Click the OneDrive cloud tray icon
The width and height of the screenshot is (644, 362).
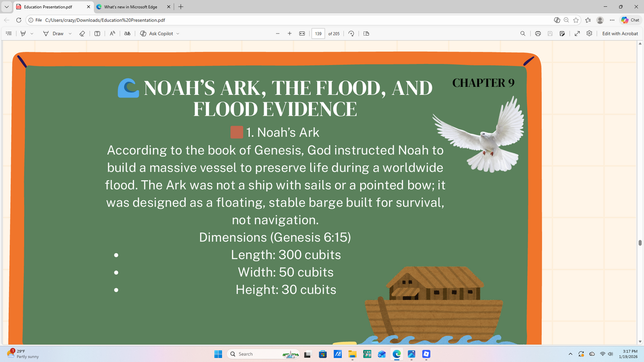coord(592,354)
